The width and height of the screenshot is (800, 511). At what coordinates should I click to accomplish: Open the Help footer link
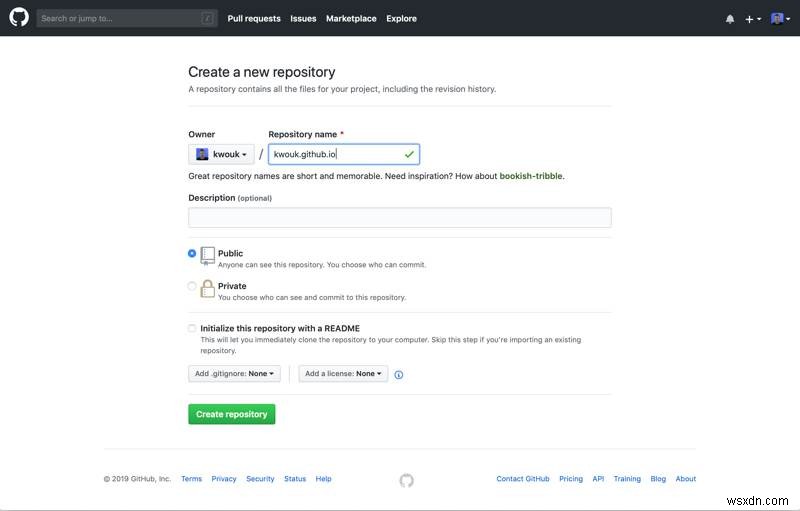pyautogui.click(x=323, y=479)
